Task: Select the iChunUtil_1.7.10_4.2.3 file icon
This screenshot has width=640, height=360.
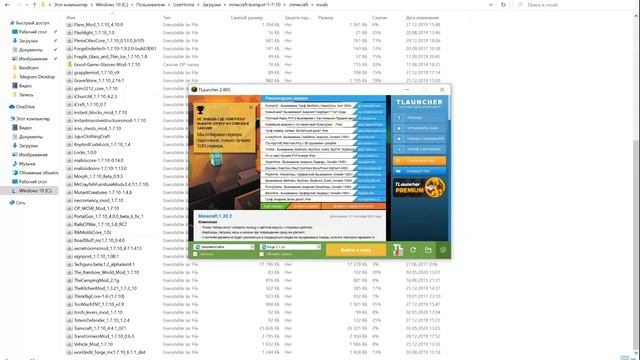Action: tap(69, 96)
